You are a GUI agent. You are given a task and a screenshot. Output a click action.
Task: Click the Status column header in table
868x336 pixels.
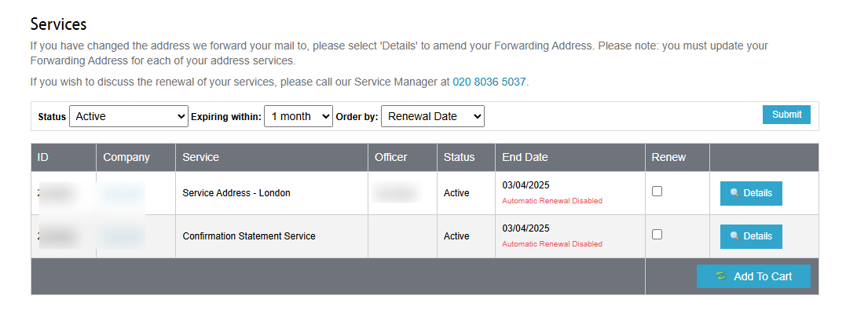[x=459, y=157]
